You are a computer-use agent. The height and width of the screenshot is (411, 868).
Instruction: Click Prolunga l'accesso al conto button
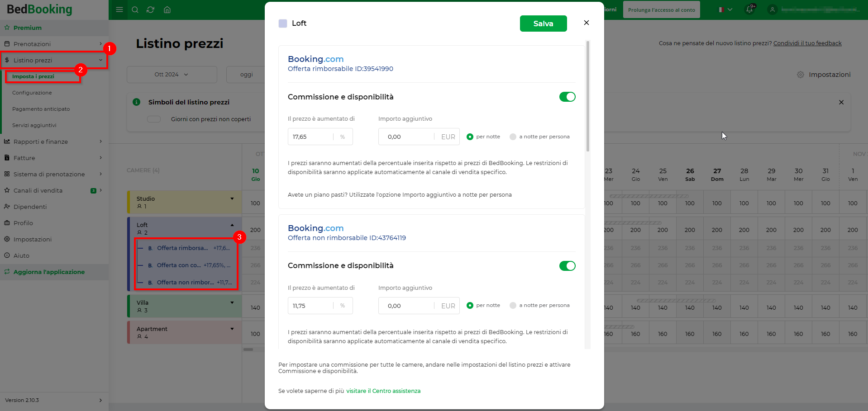click(661, 9)
